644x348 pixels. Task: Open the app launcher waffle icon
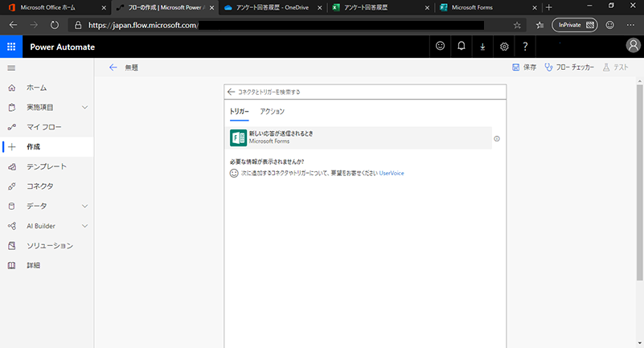11,47
